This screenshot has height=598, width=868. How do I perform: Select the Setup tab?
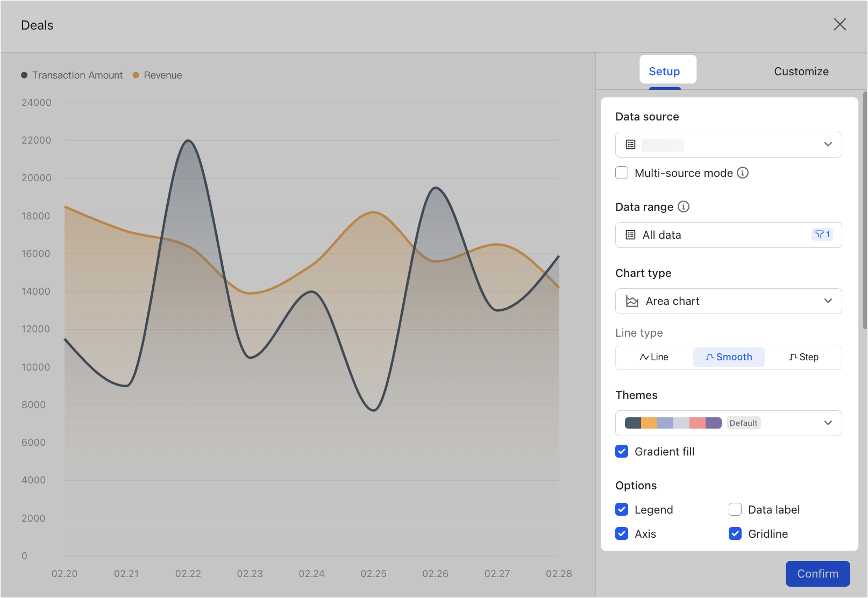pyautogui.click(x=665, y=71)
